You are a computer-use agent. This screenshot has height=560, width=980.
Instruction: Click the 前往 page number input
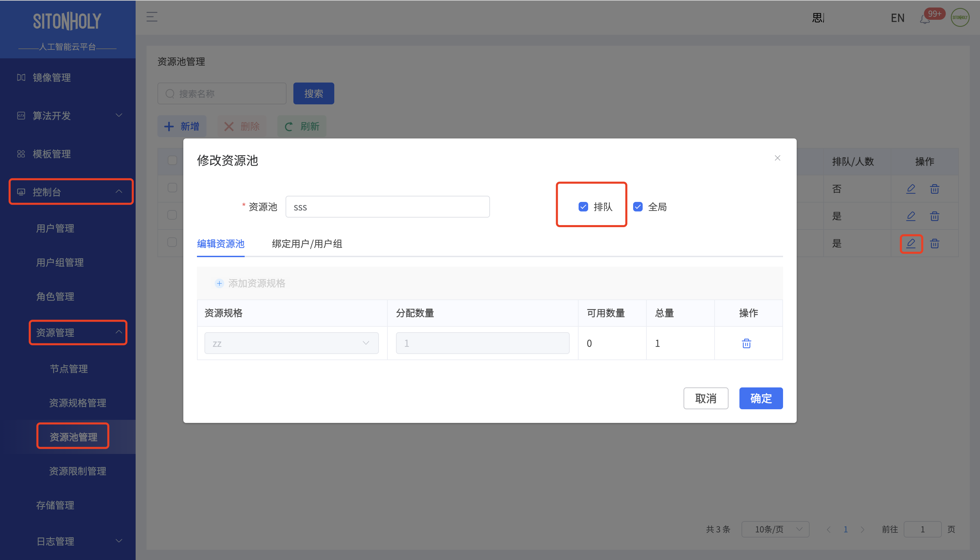point(922,529)
